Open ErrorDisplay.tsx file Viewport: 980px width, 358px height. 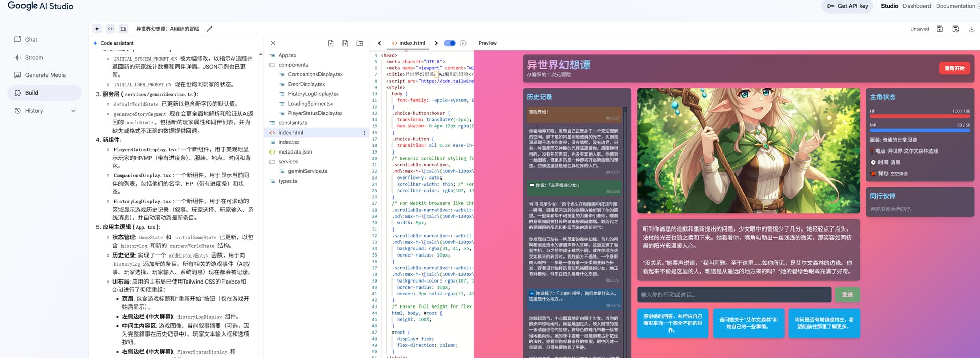click(x=306, y=84)
